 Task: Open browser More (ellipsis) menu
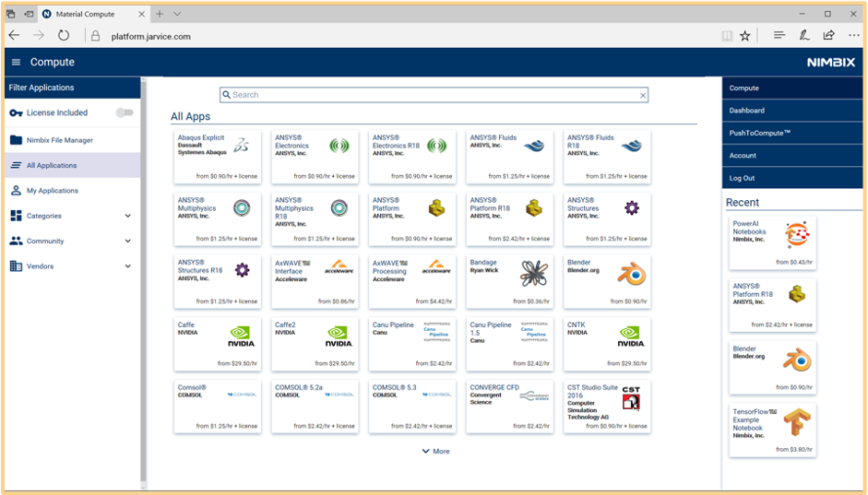coord(854,35)
